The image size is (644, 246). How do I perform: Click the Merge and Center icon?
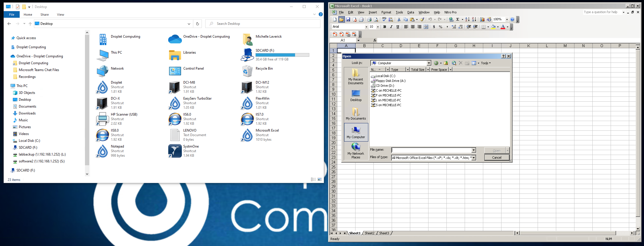click(426, 27)
